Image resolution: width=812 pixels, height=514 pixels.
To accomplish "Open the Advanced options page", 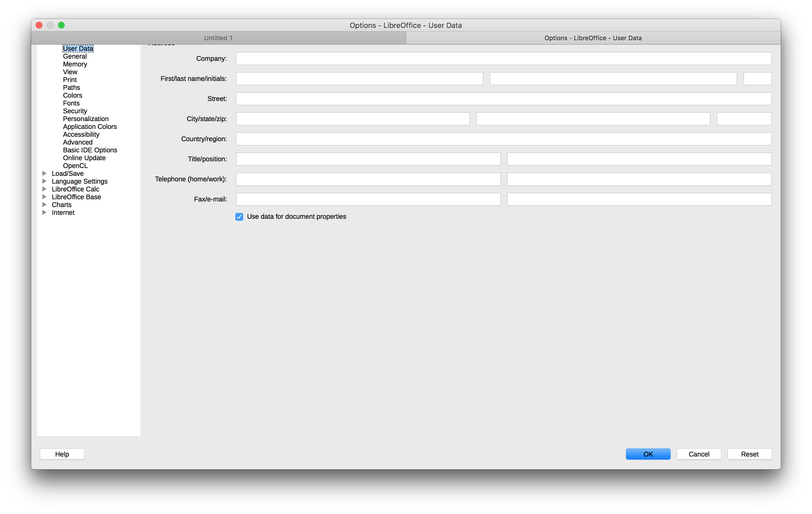I will 78,142.
